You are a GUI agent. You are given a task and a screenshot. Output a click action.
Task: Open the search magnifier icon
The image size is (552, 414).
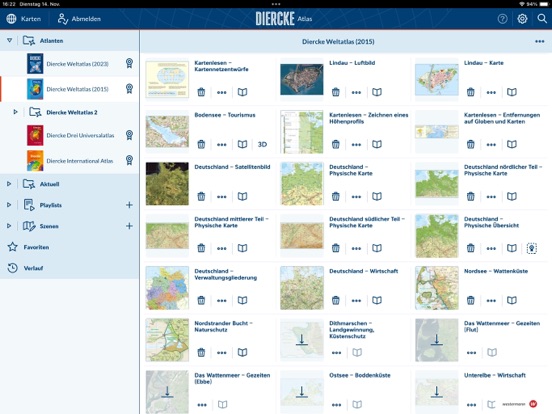click(542, 19)
